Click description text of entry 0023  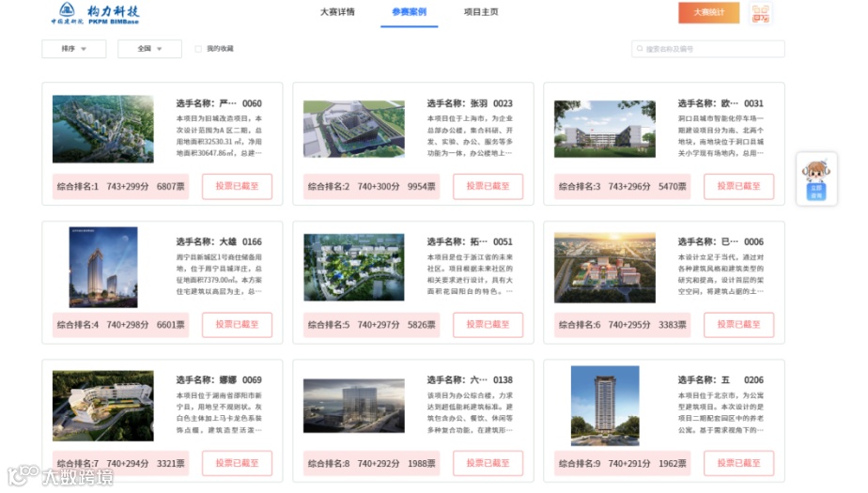[470, 135]
